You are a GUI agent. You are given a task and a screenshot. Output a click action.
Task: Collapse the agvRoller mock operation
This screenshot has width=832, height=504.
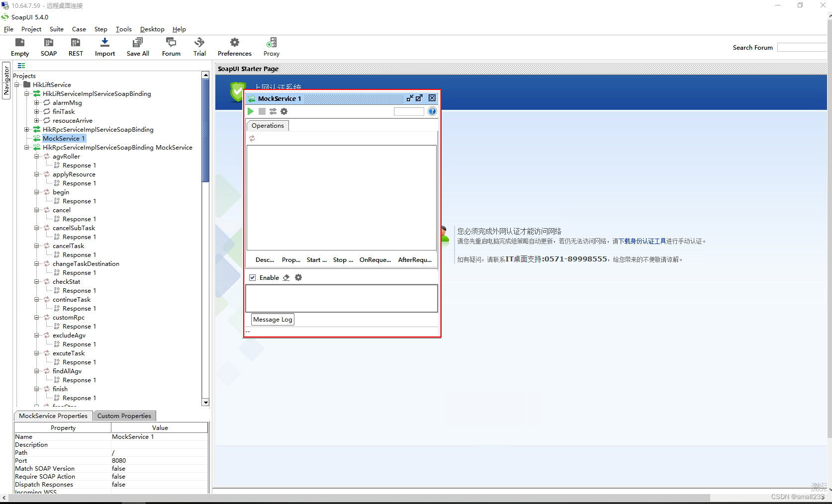point(36,156)
